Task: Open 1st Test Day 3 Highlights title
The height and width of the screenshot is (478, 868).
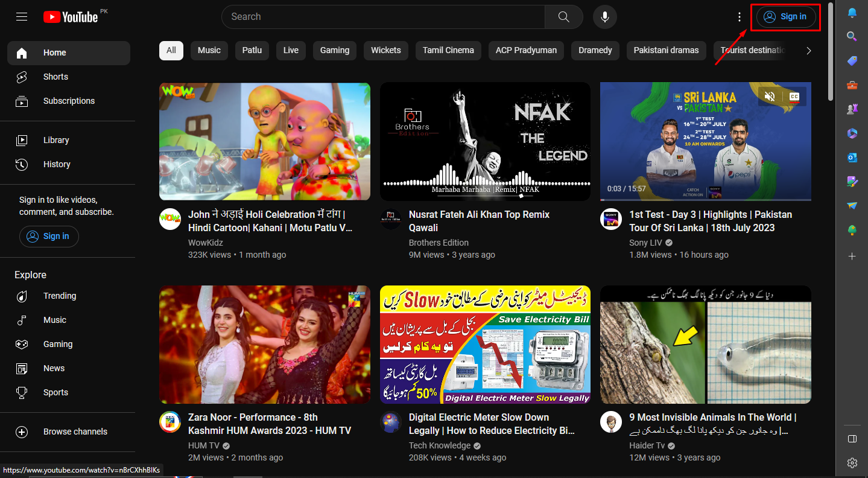Action: (711, 221)
